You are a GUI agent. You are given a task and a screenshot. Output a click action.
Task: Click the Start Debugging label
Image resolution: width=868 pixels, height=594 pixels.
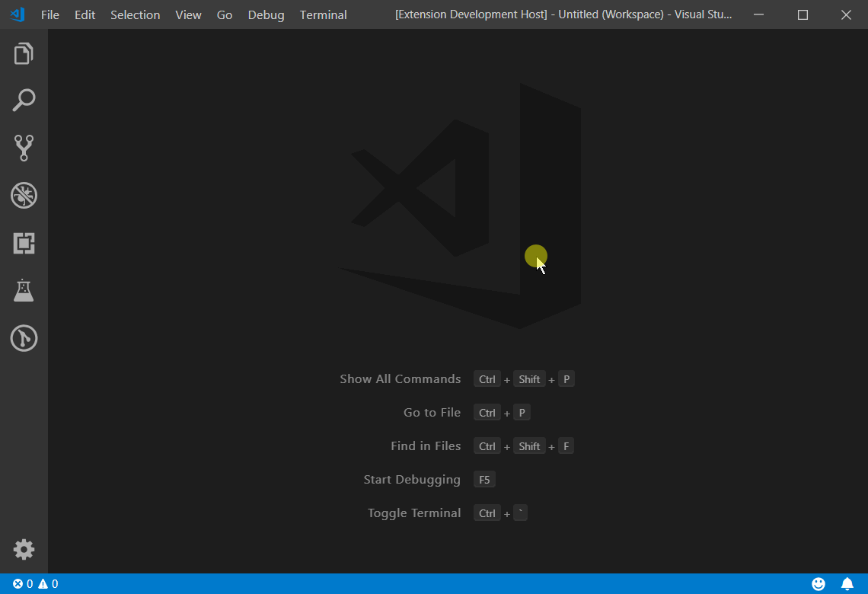[x=412, y=480]
